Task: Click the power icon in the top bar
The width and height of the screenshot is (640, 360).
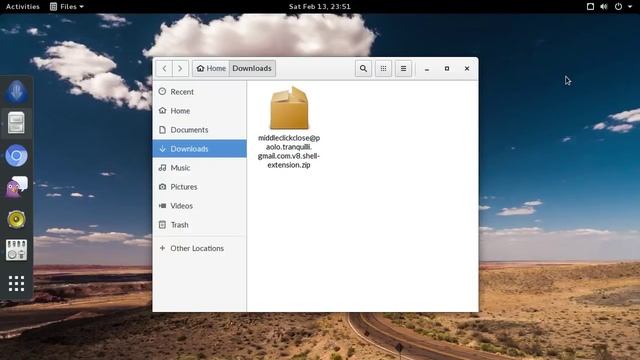Action: [618, 7]
